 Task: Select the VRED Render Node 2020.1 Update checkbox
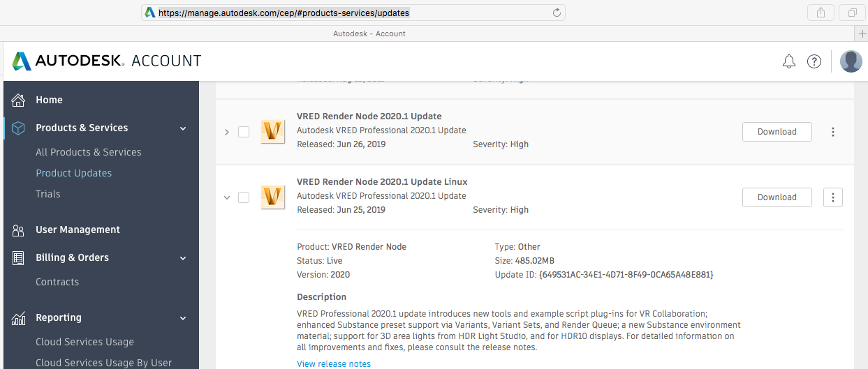[x=244, y=132]
